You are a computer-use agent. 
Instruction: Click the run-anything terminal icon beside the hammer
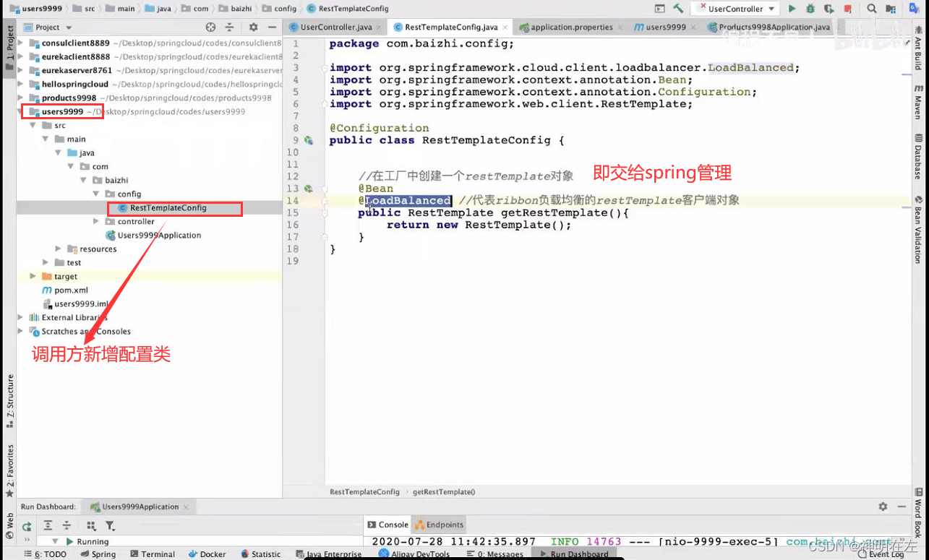point(659,9)
